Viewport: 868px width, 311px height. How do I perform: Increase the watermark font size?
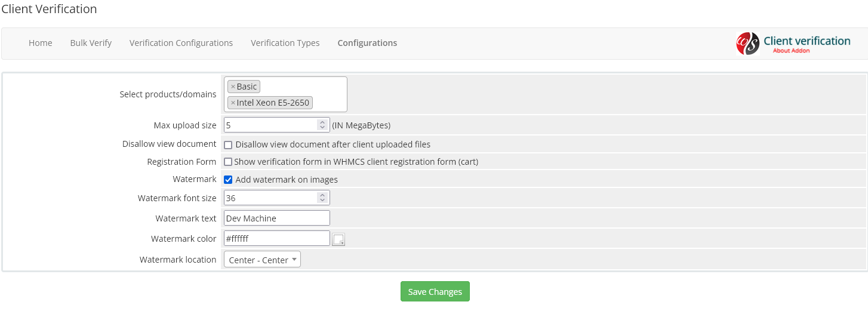(322, 195)
